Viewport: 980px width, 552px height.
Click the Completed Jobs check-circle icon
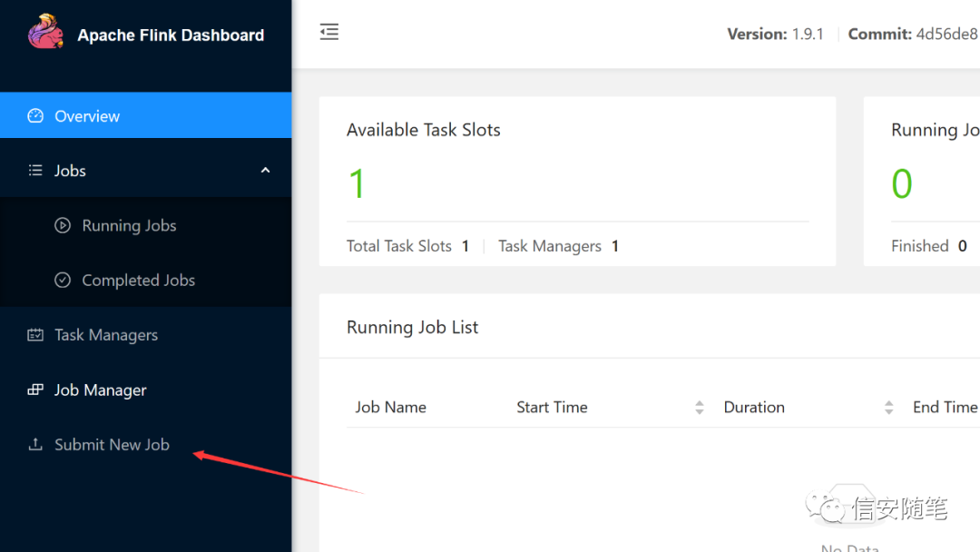(63, 280)
